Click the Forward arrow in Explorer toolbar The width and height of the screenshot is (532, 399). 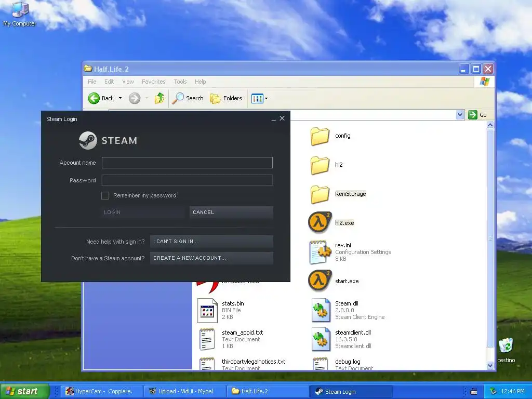[135, 98]
